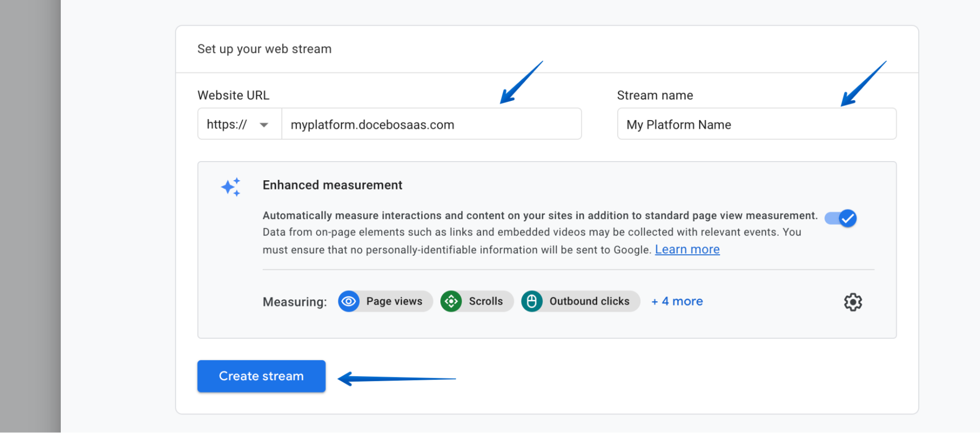Image resolution: width=980 pixels, height=433 pixels.
Task: Focus the Website URL input field
Action: [x=431, y=124]
